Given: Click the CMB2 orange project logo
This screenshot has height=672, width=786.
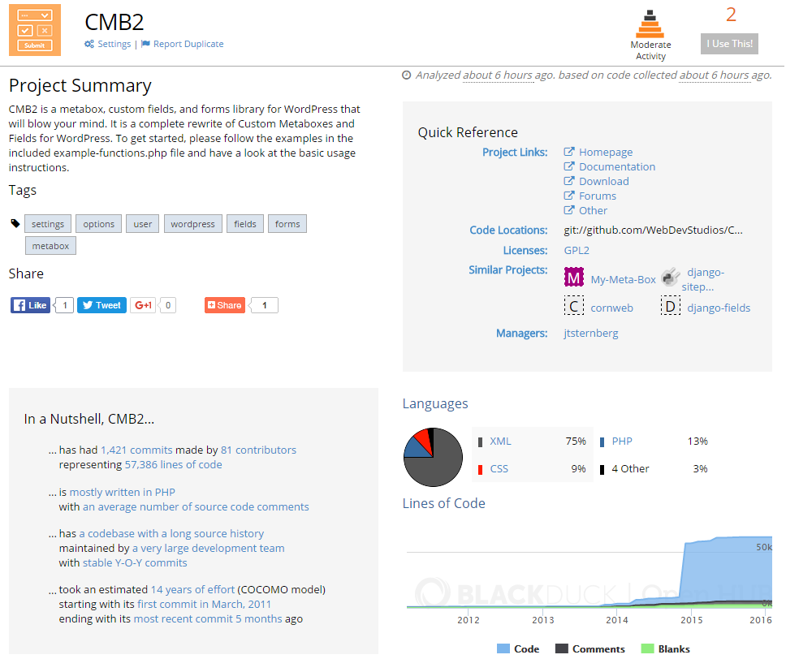Looking at the screenshot, I should [35, 29].
